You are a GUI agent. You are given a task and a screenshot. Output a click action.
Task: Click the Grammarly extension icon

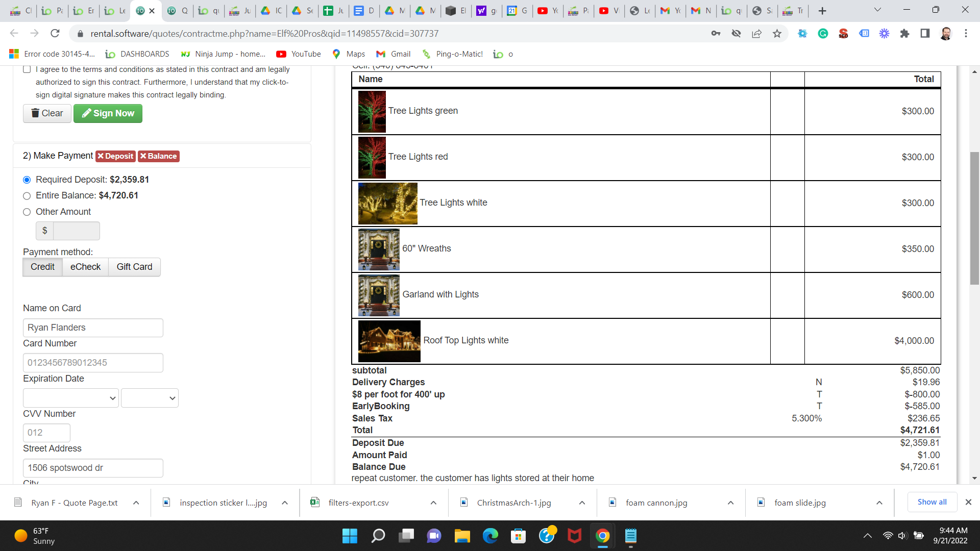coord(823,34)
